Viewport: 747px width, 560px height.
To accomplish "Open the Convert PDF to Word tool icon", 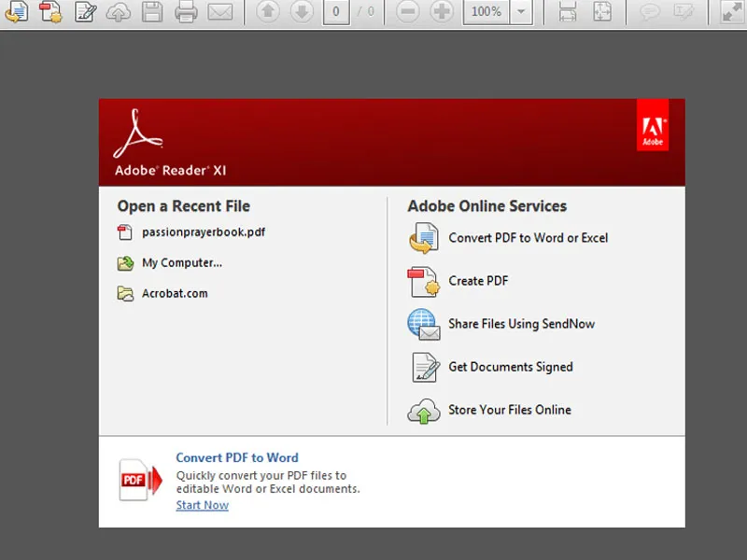I will pyautogui.click(x=16, y=13).
